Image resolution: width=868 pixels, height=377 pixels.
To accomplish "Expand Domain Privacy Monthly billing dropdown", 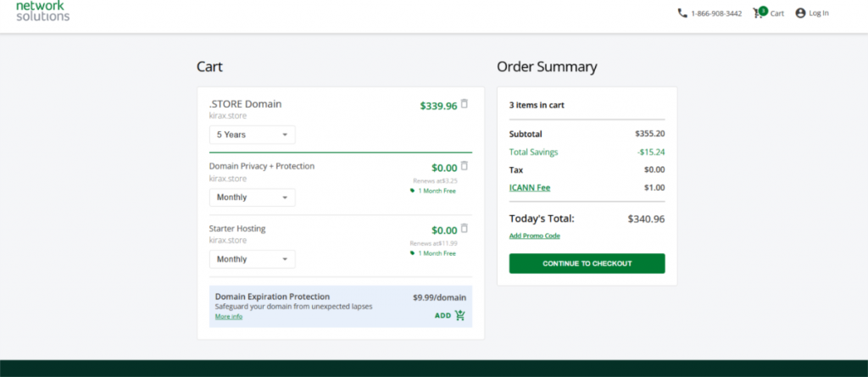I will click(253, 197).
